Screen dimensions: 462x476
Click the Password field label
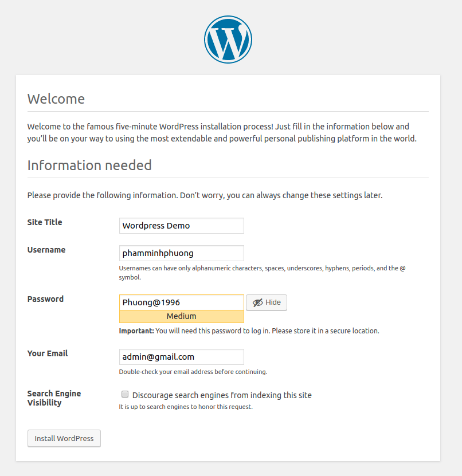45,299
